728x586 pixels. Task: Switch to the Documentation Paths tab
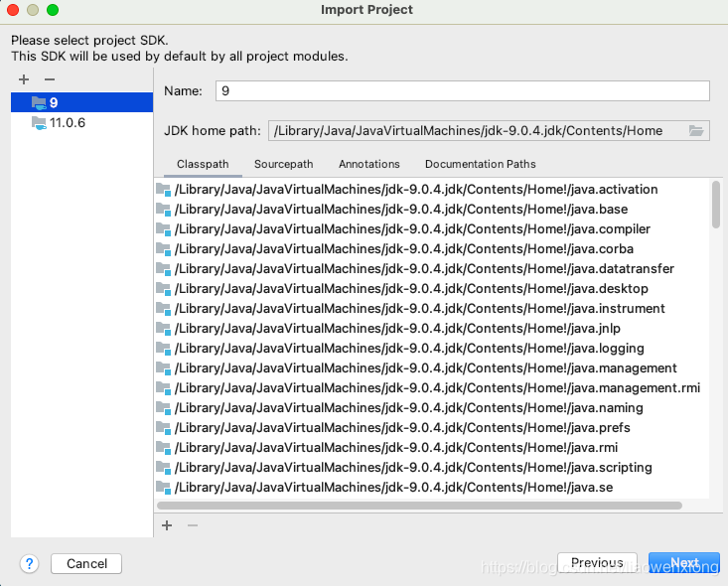(480, 164)
